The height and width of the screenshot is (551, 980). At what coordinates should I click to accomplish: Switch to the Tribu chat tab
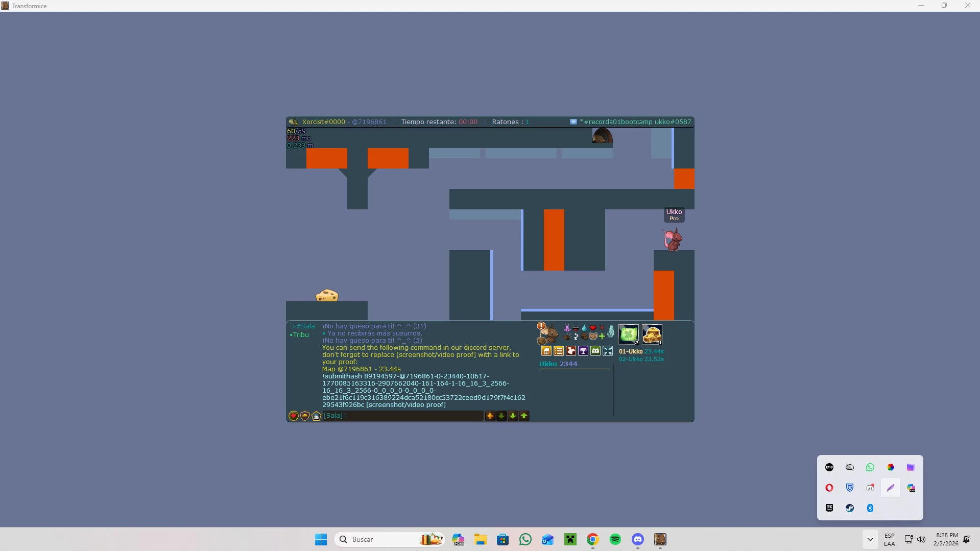(300, 335)
